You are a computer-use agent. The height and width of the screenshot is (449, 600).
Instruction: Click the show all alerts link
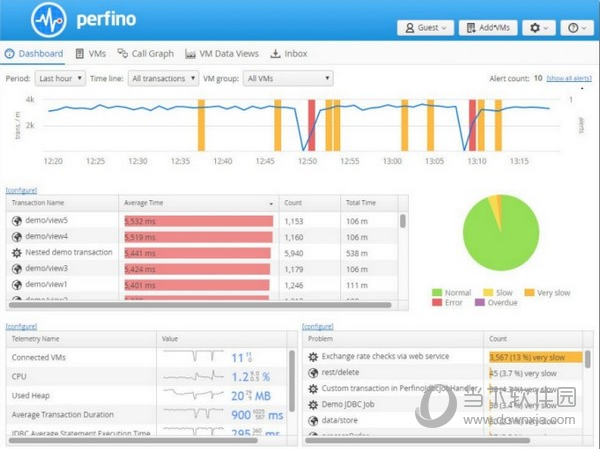[569, 78]
